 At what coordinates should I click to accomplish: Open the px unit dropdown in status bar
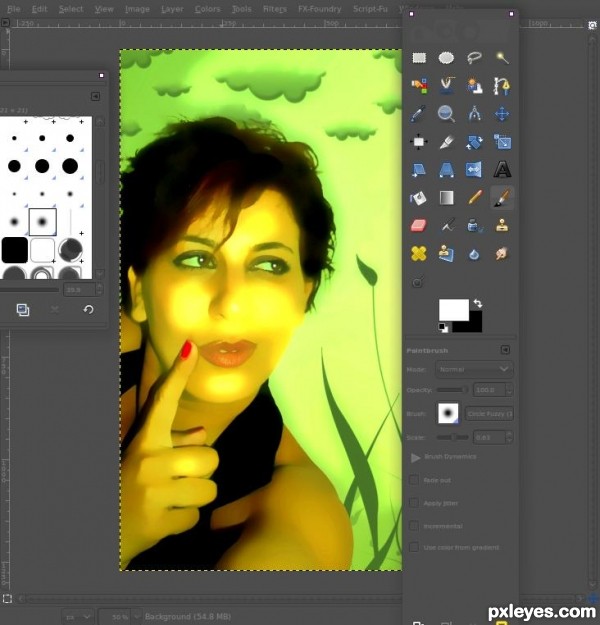click(78, 616)
